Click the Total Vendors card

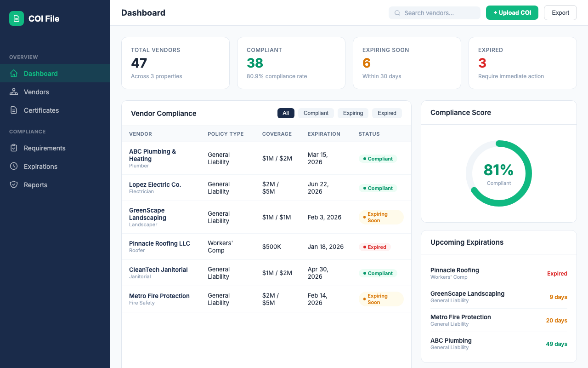[175, 63]
